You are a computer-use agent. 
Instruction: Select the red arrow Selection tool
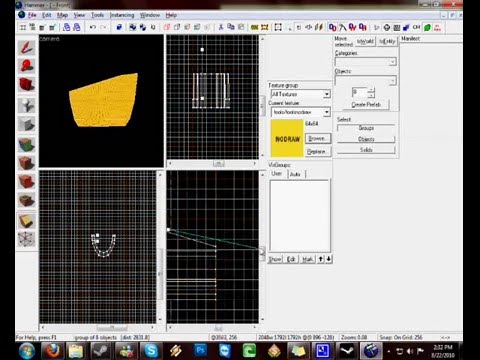[x=27, y=48]
